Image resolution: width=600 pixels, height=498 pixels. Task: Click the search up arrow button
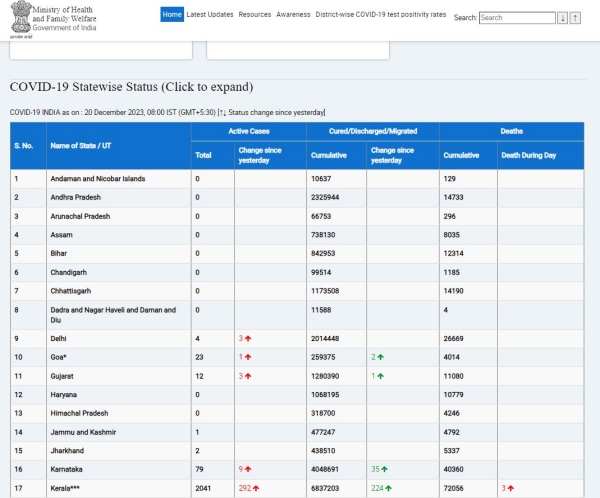pyautogui.click(x=575, y=18)
